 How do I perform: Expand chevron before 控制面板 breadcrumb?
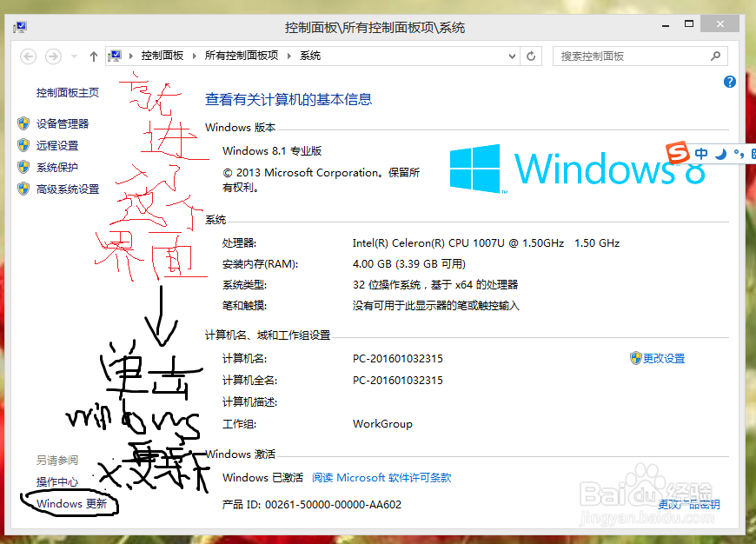click(x=130, y=56)
